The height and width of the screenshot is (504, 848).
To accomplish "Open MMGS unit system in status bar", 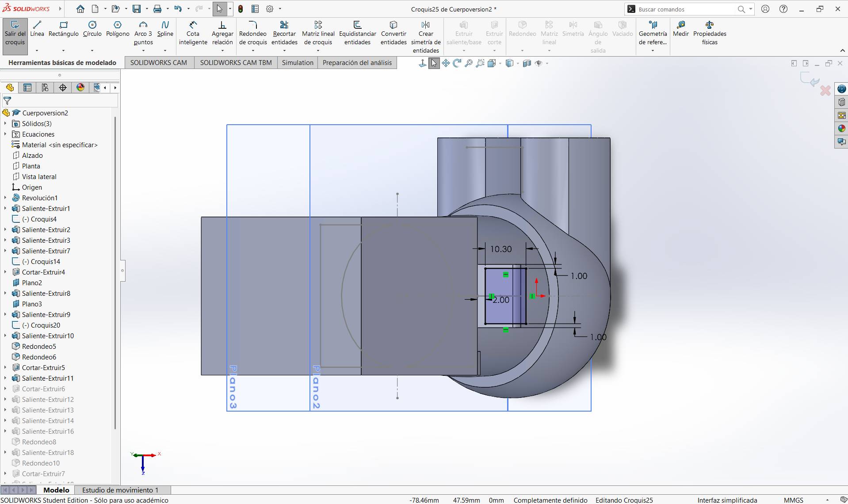I will [793, 500].
